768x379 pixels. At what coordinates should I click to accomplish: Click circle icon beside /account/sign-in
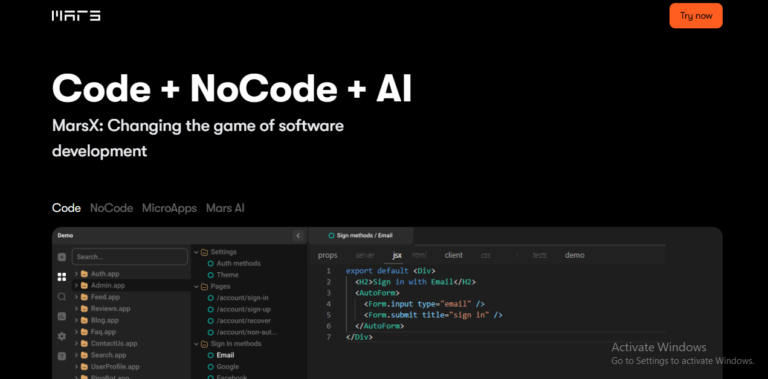[211, 298]
